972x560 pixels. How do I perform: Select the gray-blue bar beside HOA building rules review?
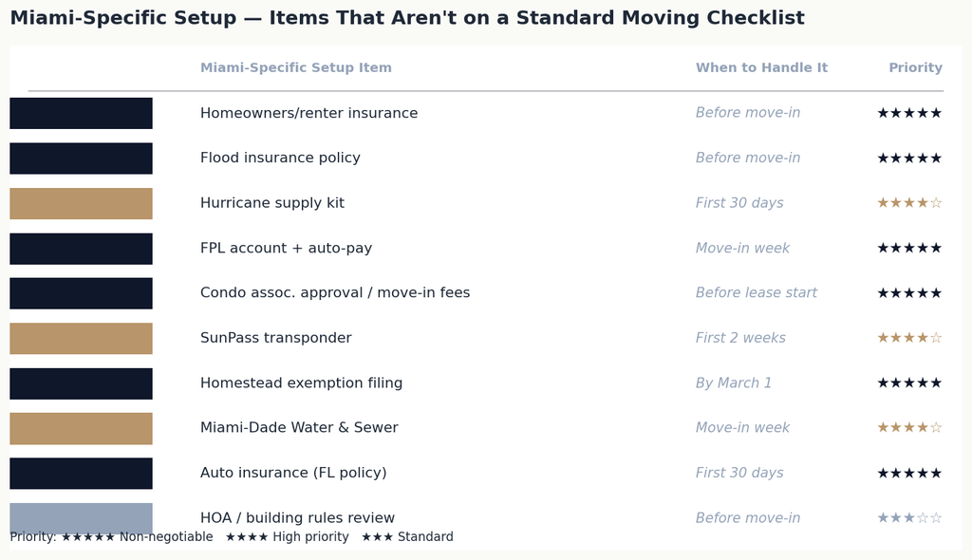(81, 518)
